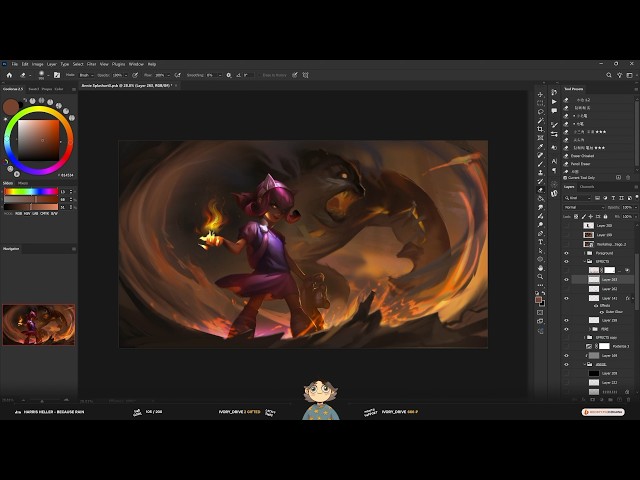Select the Hand tool

pyautogui.click(x=540, y=268)
